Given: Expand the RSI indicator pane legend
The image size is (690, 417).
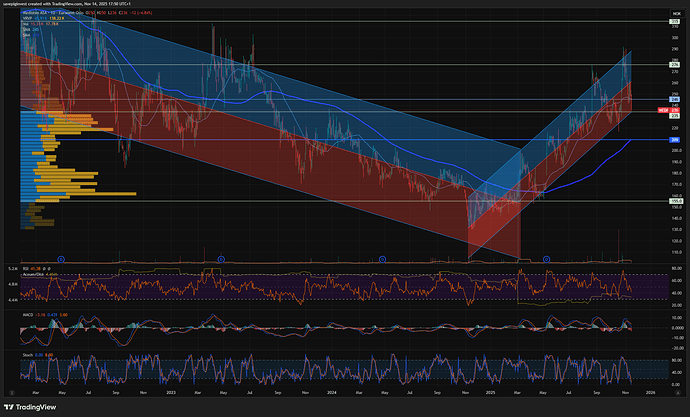Looking at the screenshot, I should pos(27,269).
